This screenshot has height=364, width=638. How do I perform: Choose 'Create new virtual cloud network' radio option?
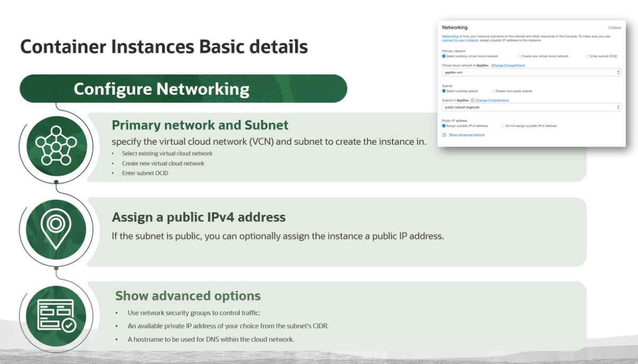(519, 56)
